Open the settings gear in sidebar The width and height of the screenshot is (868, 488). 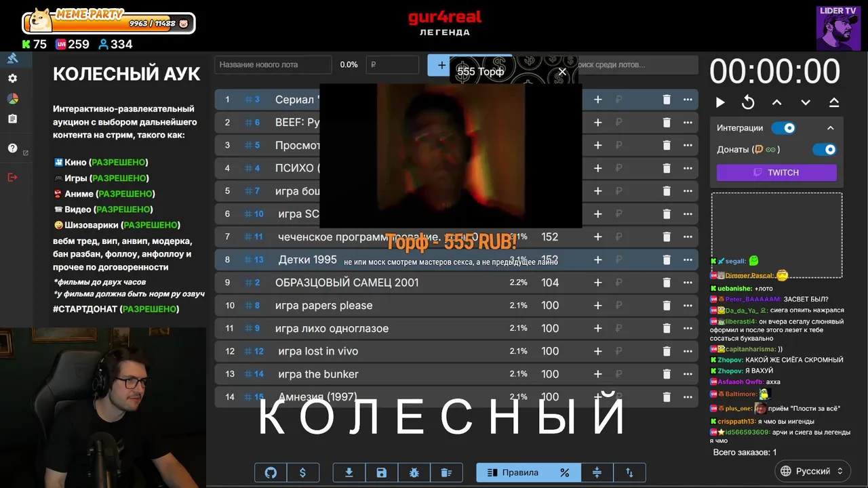[x=12, y=79]
